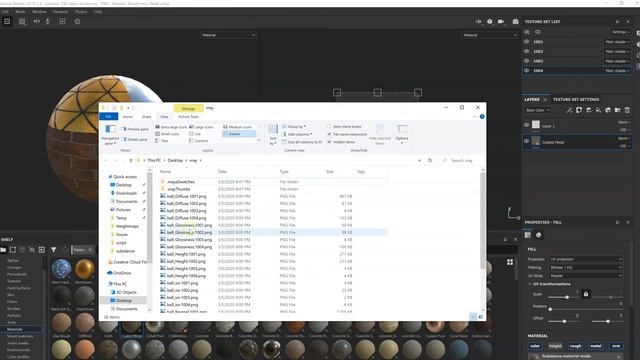Click Preview pane button in Explorer ribbon
The image size is (640, 360).
[x=135, y=129]
